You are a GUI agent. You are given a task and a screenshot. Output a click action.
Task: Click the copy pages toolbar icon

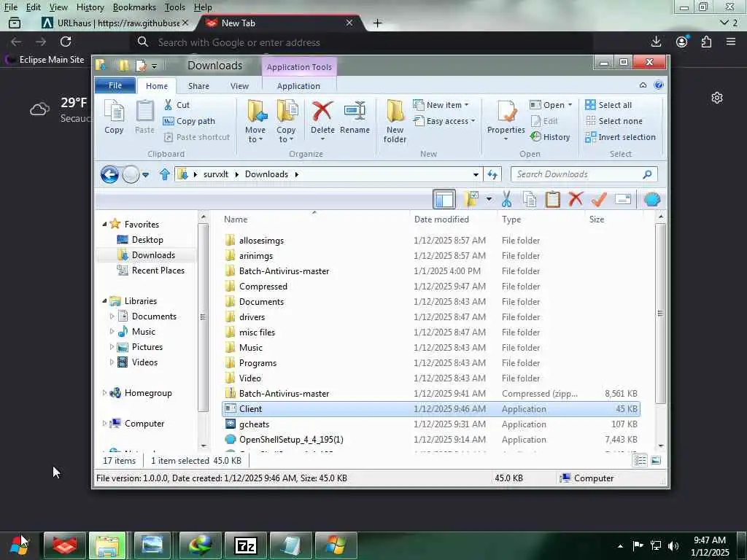[530, 199]
